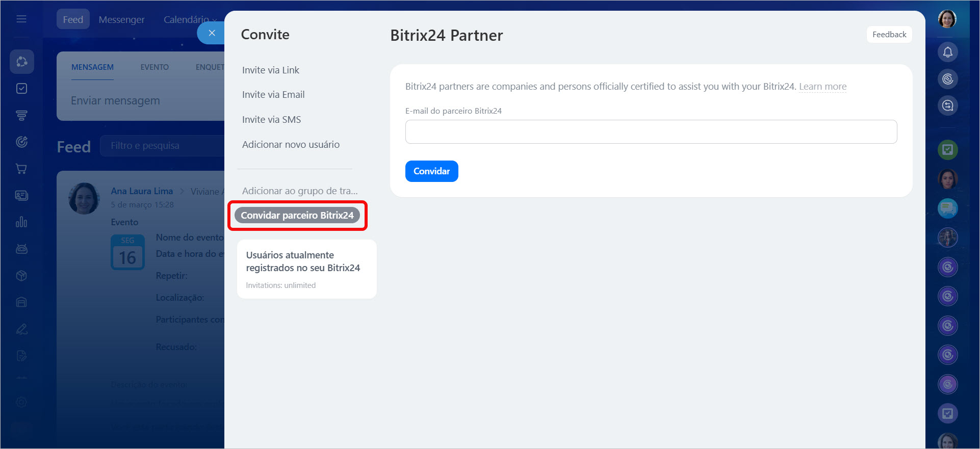Open the Learn more link
The image size is (980, 449).
click(x=822, y=87)
